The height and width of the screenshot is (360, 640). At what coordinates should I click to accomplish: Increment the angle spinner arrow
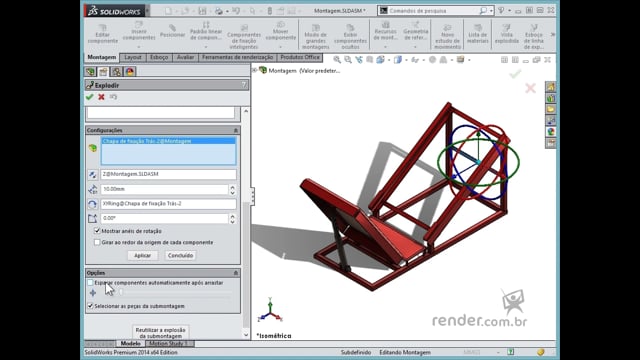tap(232, 216)
